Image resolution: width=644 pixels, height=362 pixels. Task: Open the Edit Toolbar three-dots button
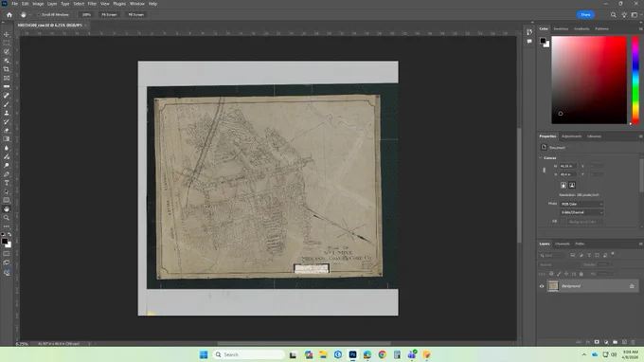click(x=7, y=226)
